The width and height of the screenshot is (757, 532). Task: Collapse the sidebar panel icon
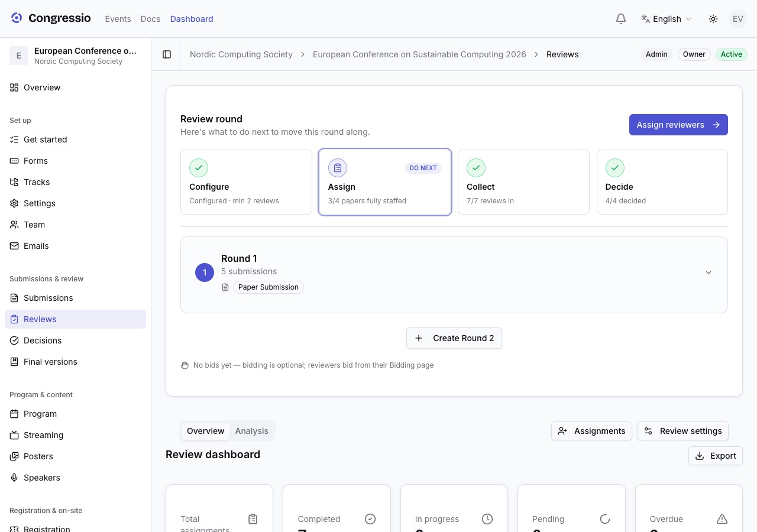coord(167,54)
